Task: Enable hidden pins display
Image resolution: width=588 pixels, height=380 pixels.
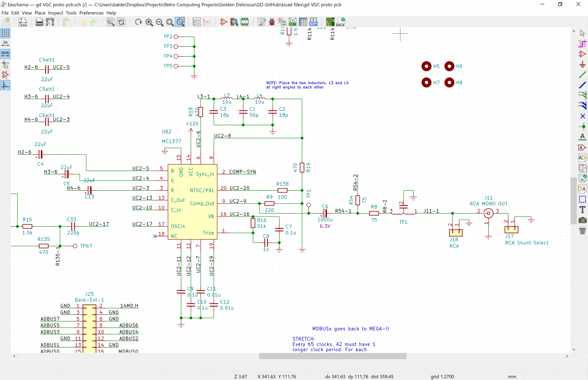Action: click(x=5, y=75)
